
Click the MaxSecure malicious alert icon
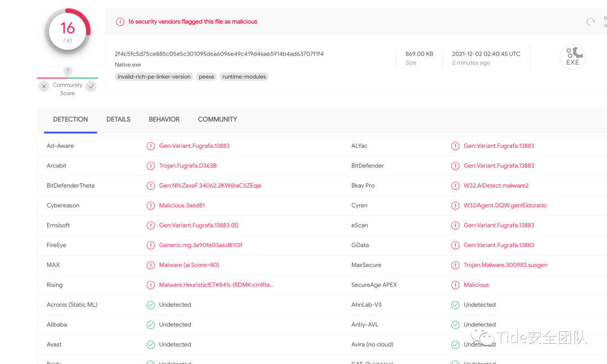pyautogui.click(x=455, y=265)
